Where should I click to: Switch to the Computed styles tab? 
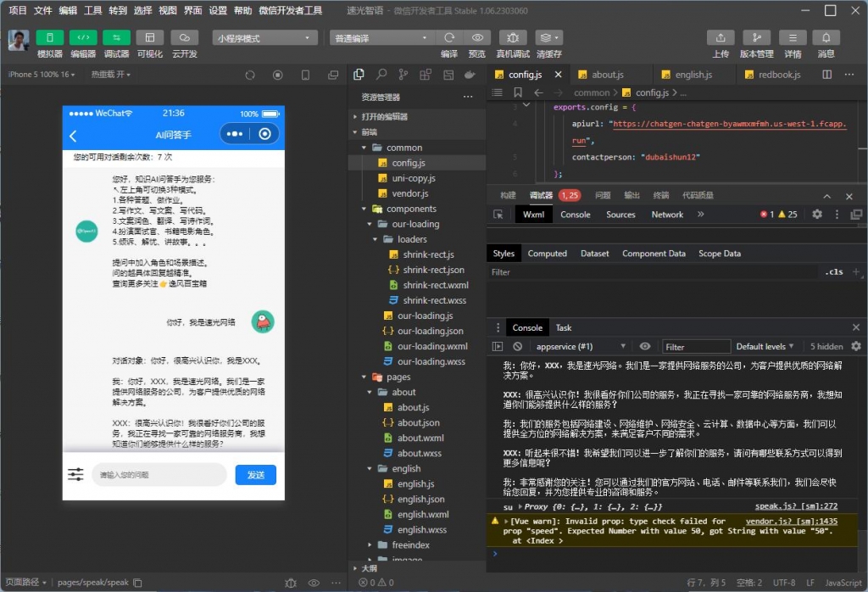(547, 254)
